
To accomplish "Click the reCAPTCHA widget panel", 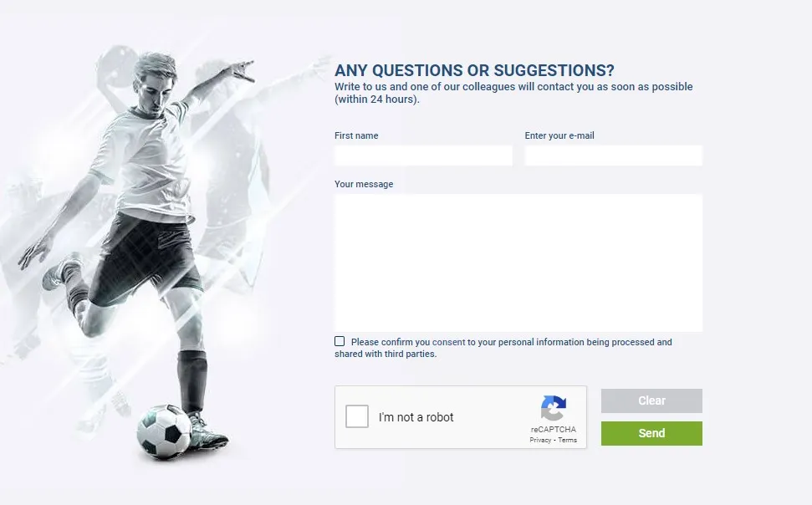I will 461,416.
